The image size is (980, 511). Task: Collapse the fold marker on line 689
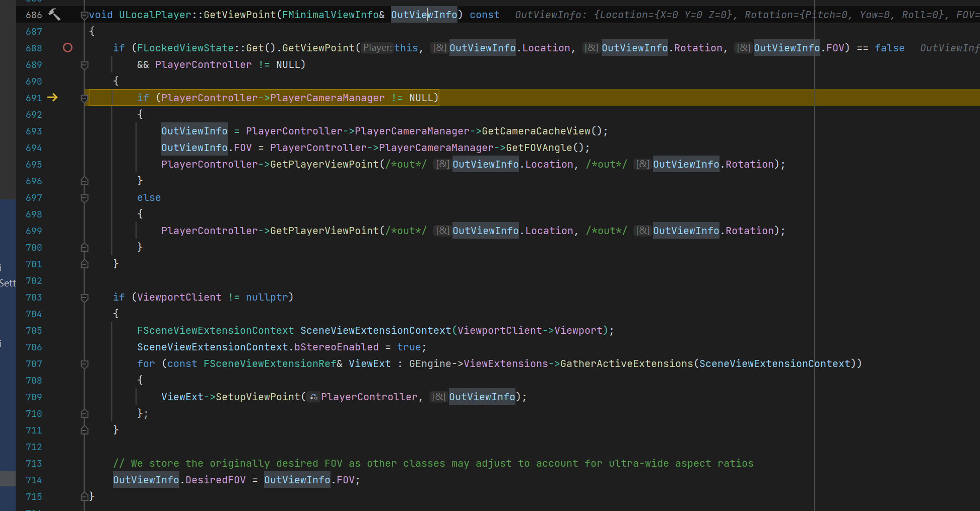[x=85, y=65]
